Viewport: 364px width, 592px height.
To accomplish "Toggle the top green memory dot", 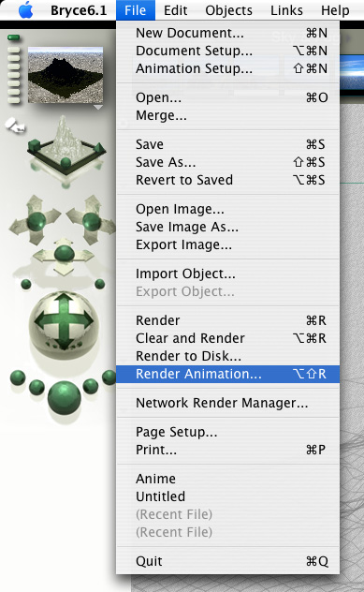I will pyautogui.click(x=13, y=37).
